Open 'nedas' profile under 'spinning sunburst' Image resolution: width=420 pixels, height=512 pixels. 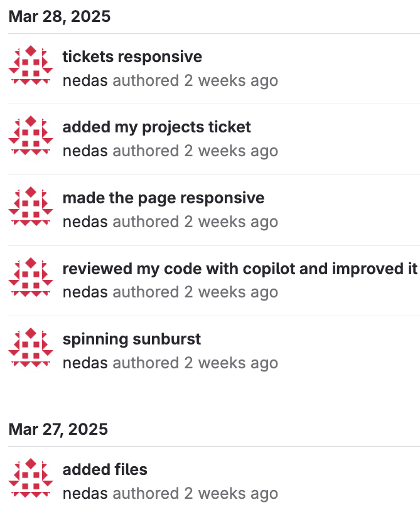click(85, 363)
